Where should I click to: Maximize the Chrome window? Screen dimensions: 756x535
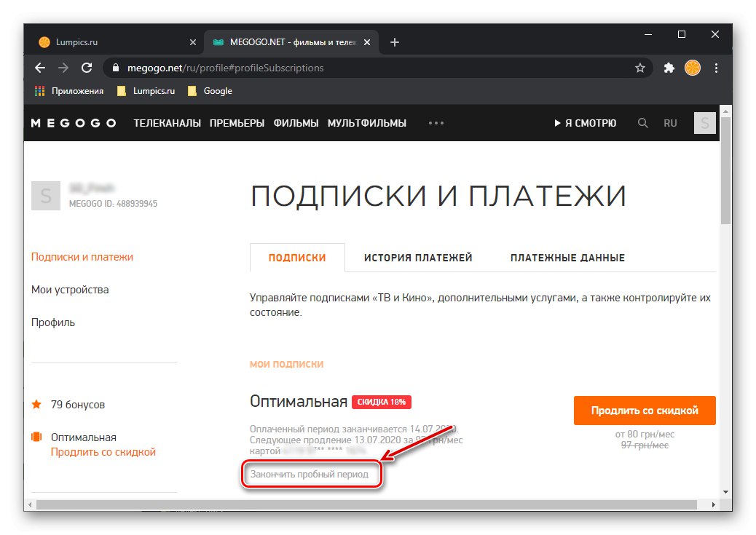pyautogui.click(x=681, y=34)
